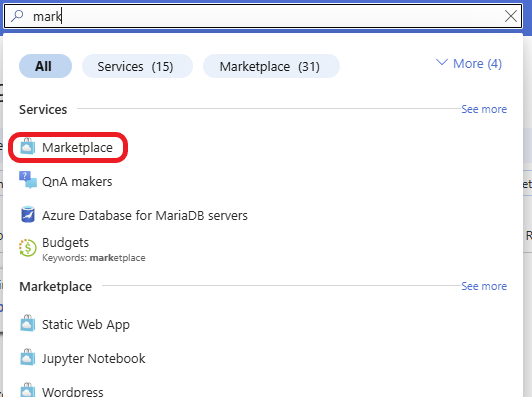The width and height of the screenshot is (532, 405).
Task: Click the search magnifier icon
Action: [17, 16]
